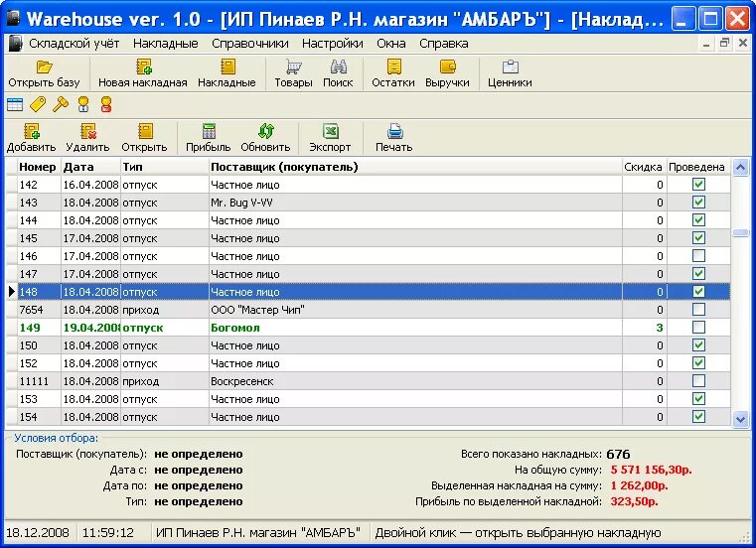Click the Поиск binoculars icon
Screen dimensions: 756x548
(x=338, y=67)
